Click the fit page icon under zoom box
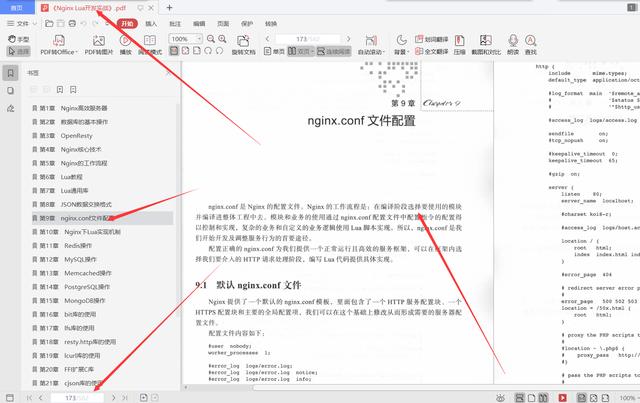This screenshot has height=403, width=640. point(185,51)
